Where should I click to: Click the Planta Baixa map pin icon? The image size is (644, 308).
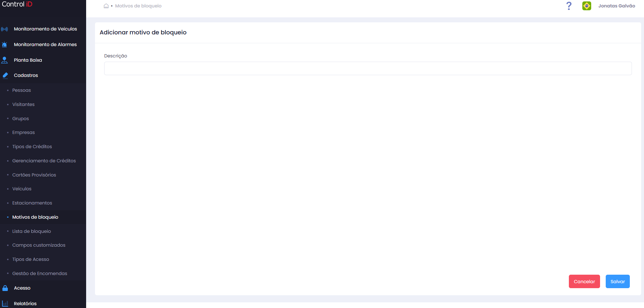pyautogui.click(x=5, y=60)
